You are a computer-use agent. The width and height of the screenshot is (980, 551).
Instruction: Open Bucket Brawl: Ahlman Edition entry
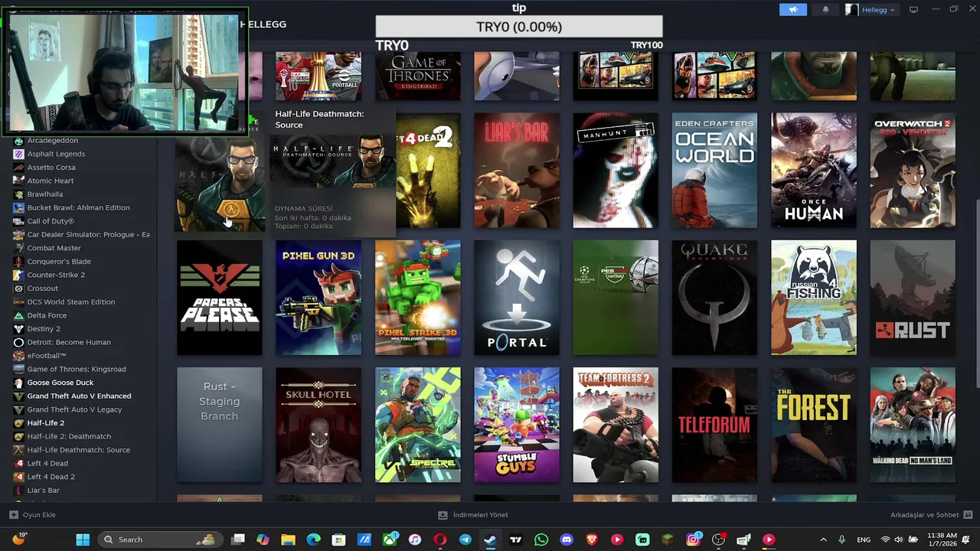click(x=78, y=207)
